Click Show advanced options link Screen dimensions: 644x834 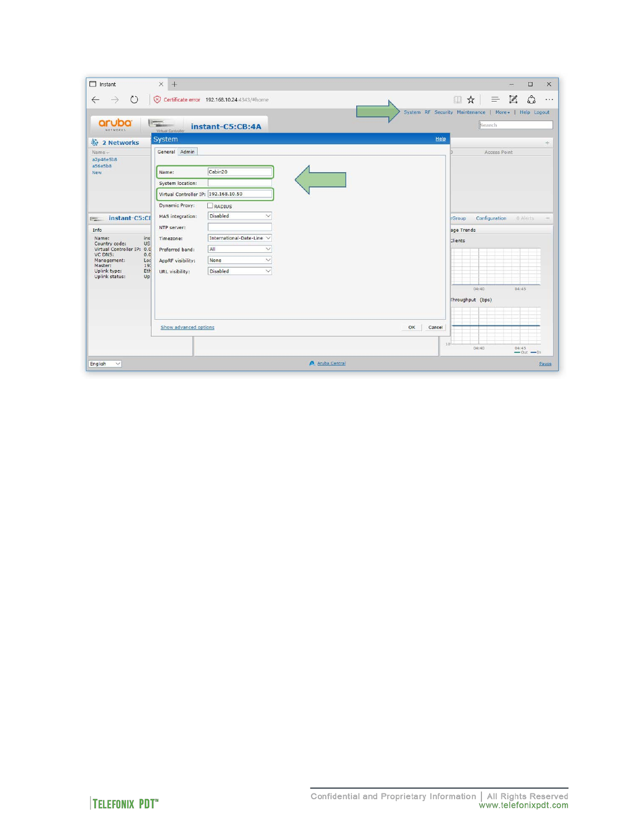click(x=187, y=327)
